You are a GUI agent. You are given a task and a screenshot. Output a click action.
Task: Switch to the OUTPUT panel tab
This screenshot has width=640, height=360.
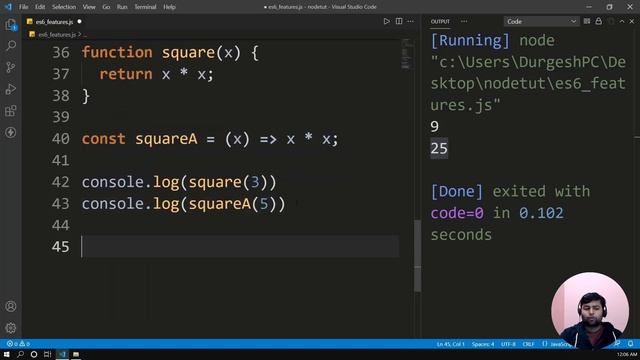tap(440, 21)
